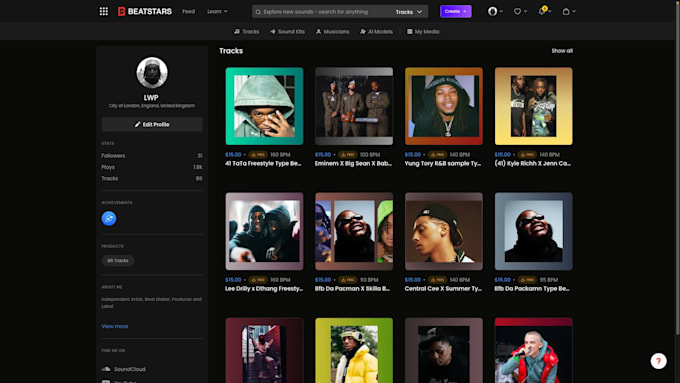Click the BeatStars logo
Viewport: 680px width, 383px height.
145,11
